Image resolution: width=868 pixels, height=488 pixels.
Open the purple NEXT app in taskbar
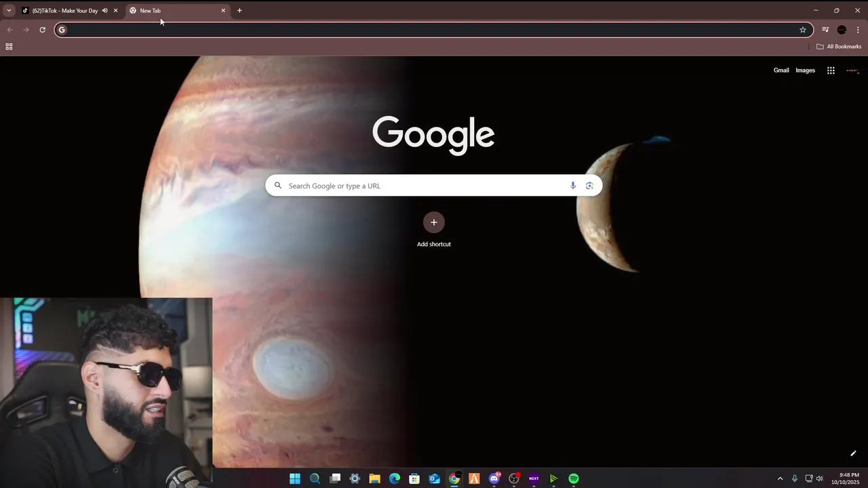(534, 479)
